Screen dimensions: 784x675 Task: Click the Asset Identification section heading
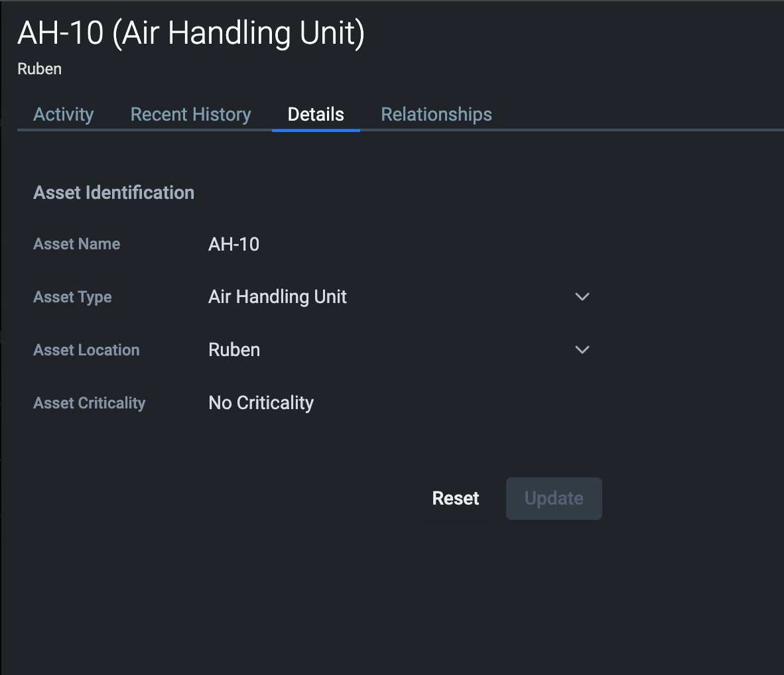[114, 193]
